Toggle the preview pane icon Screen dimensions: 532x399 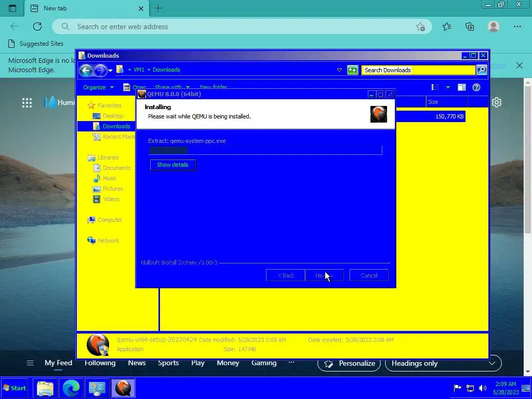tap(462, 87)
